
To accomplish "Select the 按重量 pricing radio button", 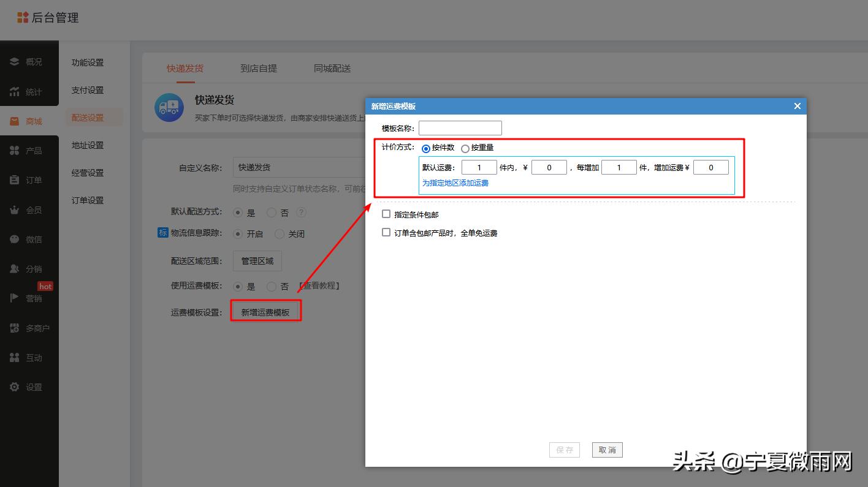I will pos(465,148).
